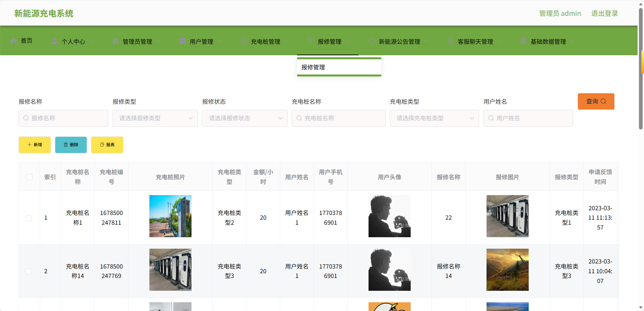Open the repair image for 报修名称 22
644x311 pixels.
click(x=507, y=216)
